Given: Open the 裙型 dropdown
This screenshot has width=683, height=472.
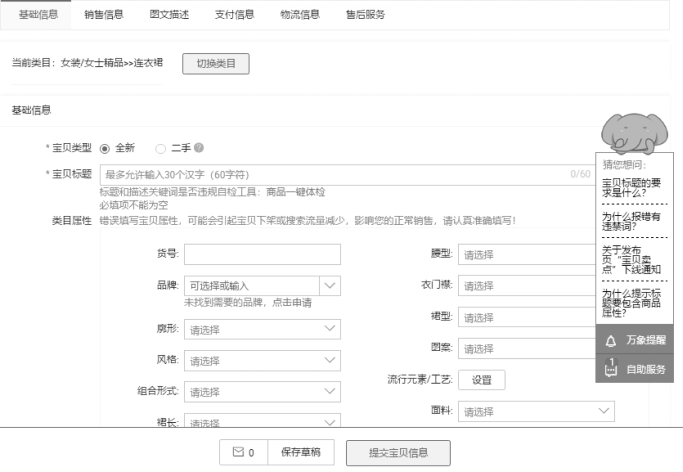Looking at the screenshot, I should (527, 317).
